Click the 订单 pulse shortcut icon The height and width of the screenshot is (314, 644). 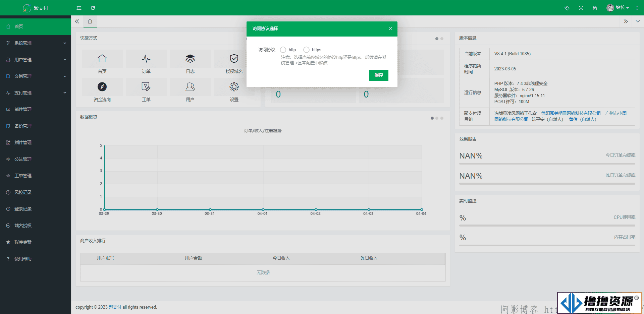pyautogui.click(x=146, y=59)
